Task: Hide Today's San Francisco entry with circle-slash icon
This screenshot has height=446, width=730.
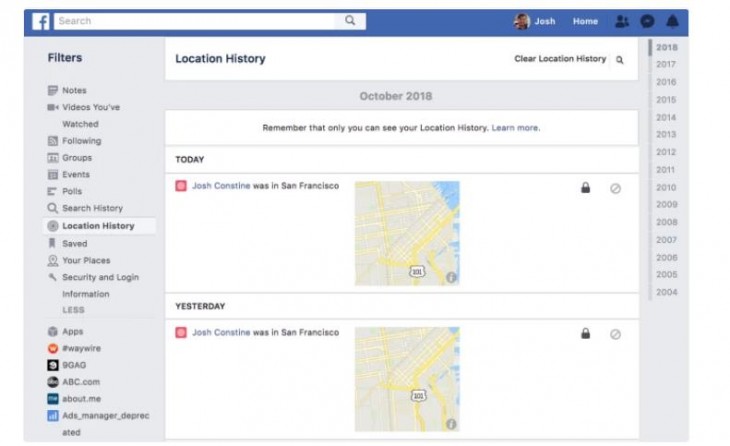Action: point(615,189)
